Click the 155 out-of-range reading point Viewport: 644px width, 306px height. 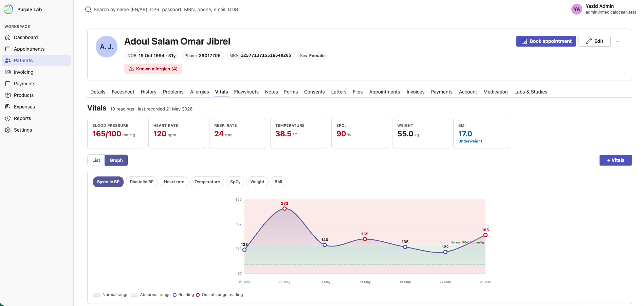click(x=365, y=239)
